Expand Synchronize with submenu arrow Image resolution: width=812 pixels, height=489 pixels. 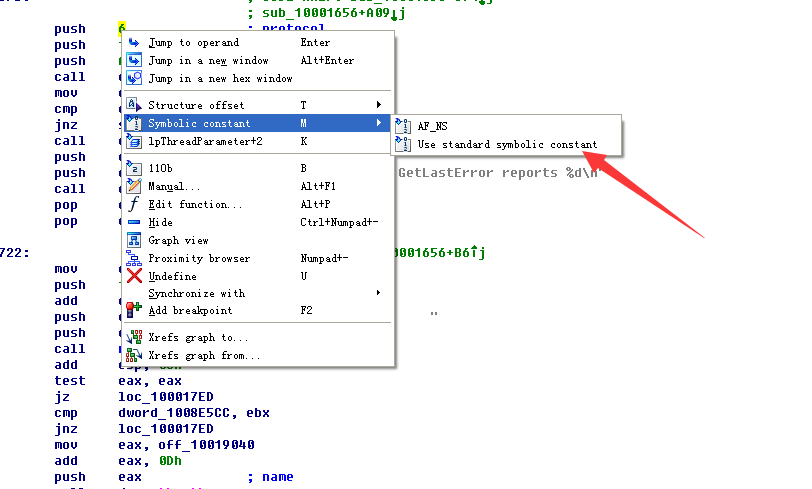point(379,293)
